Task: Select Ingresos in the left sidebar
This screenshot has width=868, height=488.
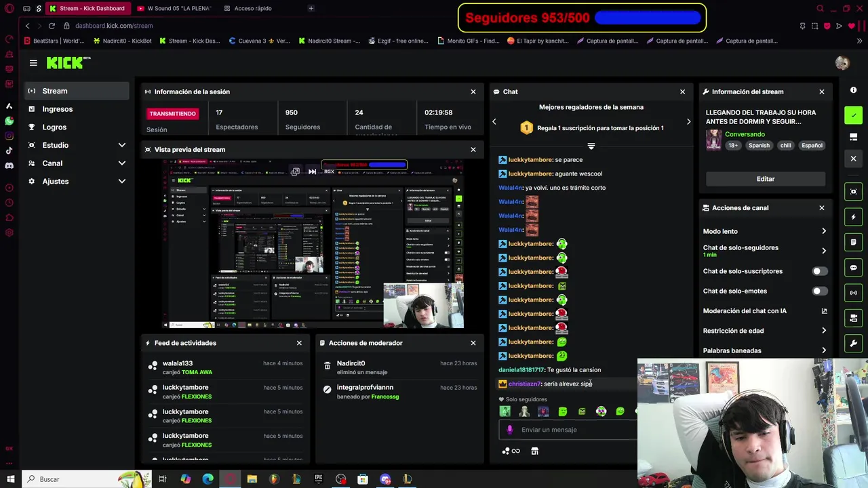Action: tap(77, 109)
